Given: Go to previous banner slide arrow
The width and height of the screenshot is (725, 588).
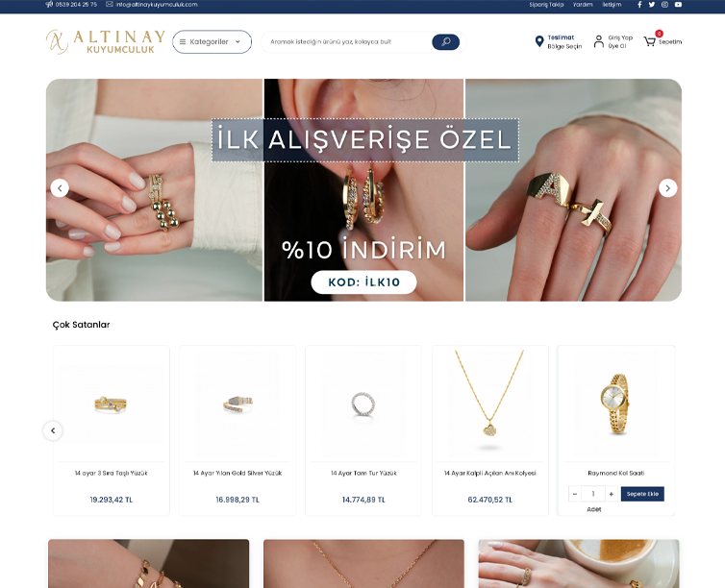Looking at the screenshot, I should [x=60, y=188].
